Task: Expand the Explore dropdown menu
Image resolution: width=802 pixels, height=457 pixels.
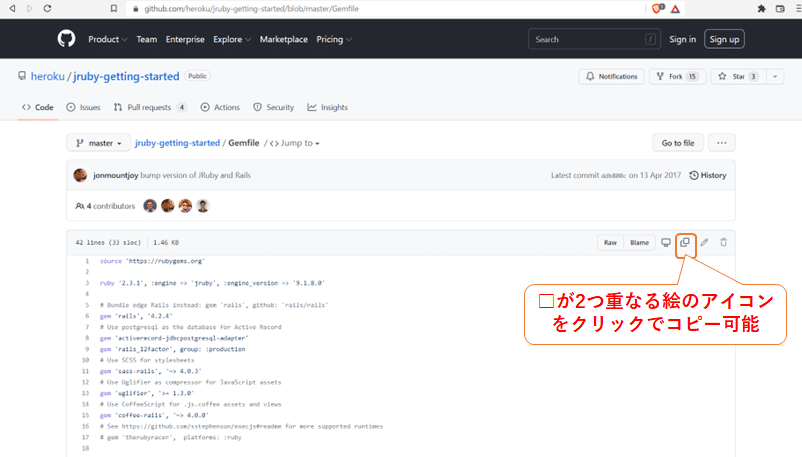Action: click(232, 39)
